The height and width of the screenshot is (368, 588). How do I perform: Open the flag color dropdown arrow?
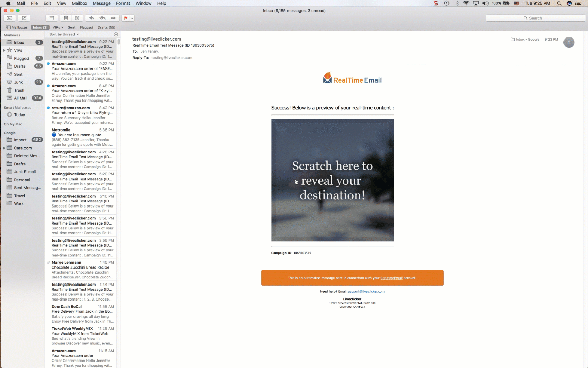pos(132,18)
